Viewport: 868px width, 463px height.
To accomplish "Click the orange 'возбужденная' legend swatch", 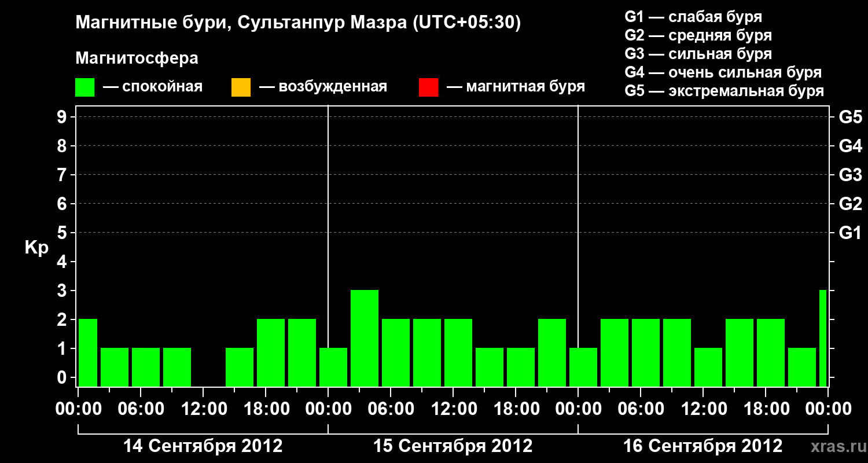I will [241, 87].
